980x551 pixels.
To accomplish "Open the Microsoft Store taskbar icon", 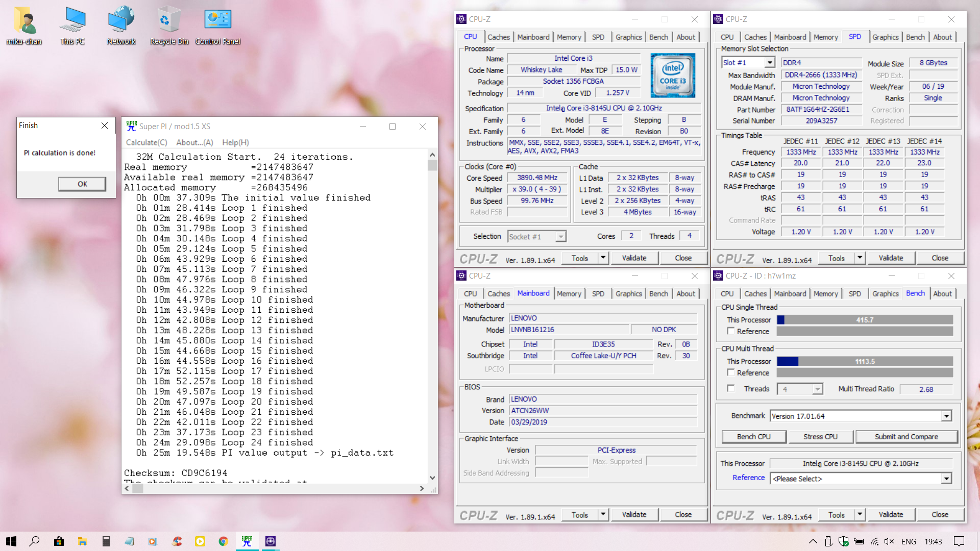I will pos(59,541).
